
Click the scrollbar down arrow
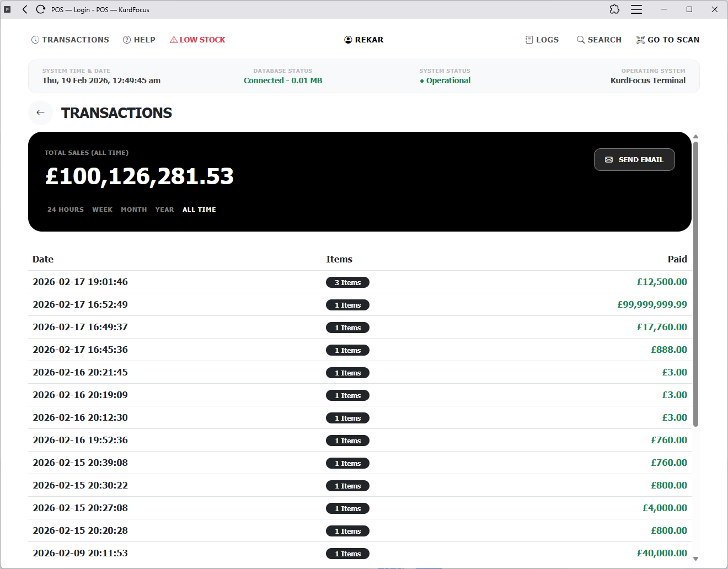point(695,559)
